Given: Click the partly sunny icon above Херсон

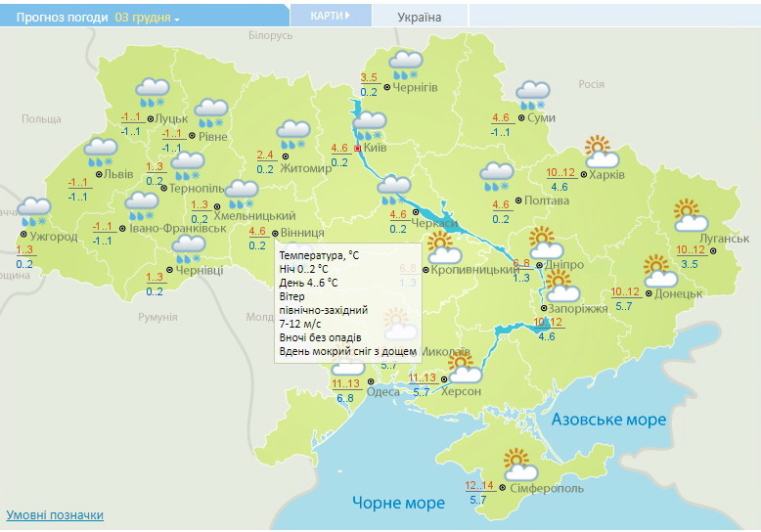Looking at the screenshot, I should click(x=463, y=369).
